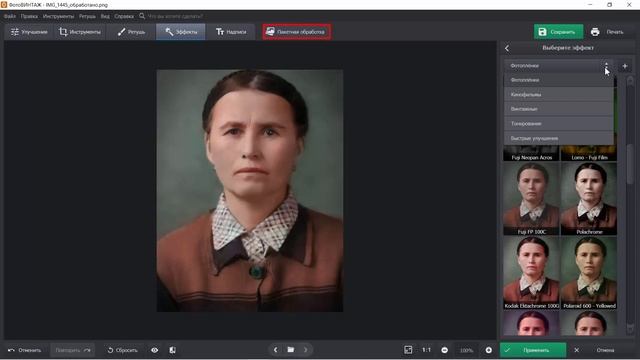Click the green Сохранить button
640x360 pixels.
558,32
